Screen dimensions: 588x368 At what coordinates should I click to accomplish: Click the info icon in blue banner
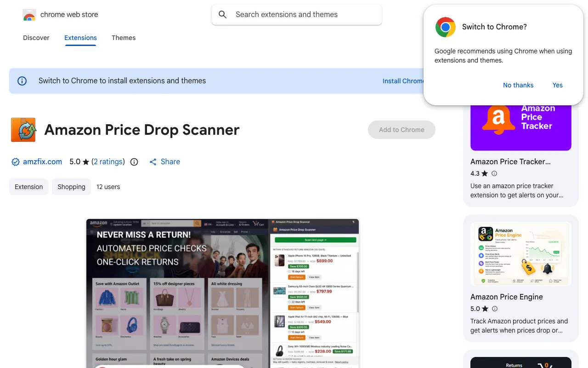click(x=22, y=81)
